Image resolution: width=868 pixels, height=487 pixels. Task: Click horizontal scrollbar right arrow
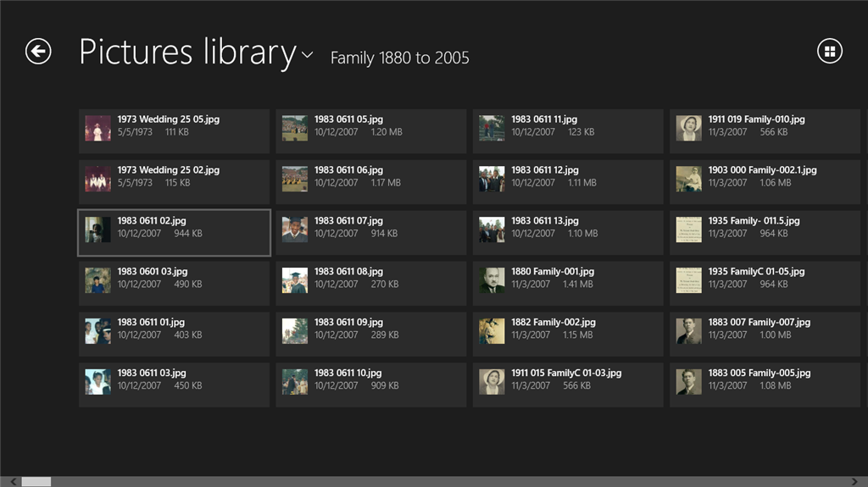tap(854, 481)
